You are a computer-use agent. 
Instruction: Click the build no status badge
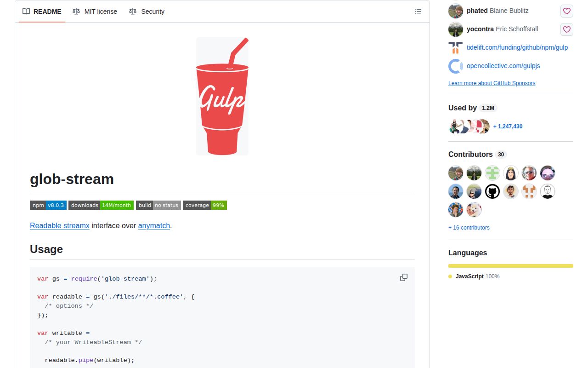(x=158, y=205)
